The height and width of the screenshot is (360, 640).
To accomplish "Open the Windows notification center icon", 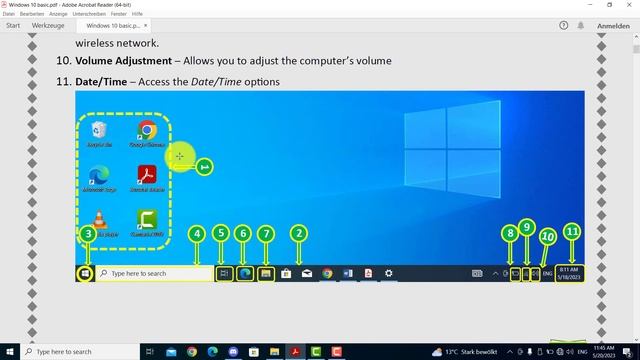I will [627, 351].
